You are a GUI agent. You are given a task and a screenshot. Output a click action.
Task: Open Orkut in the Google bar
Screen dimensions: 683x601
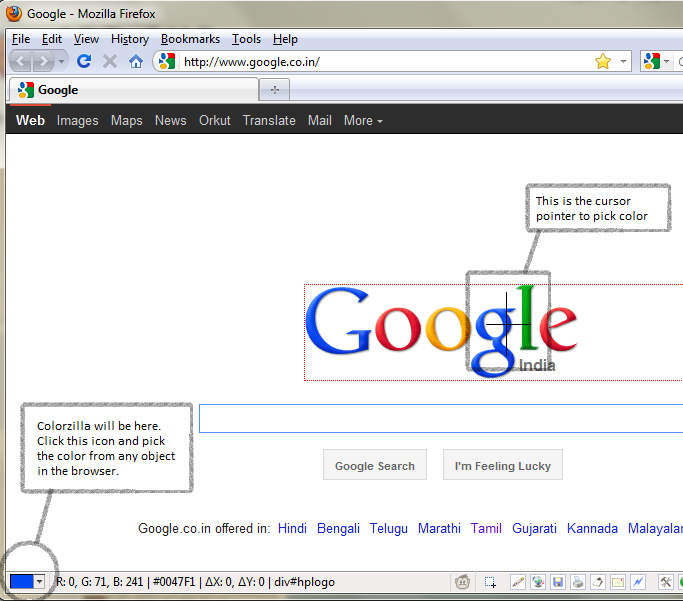(214, 121)
